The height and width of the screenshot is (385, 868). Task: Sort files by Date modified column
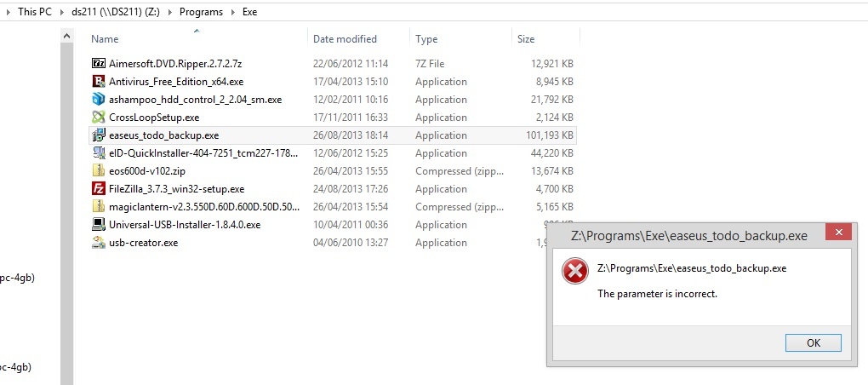[345, 39]
